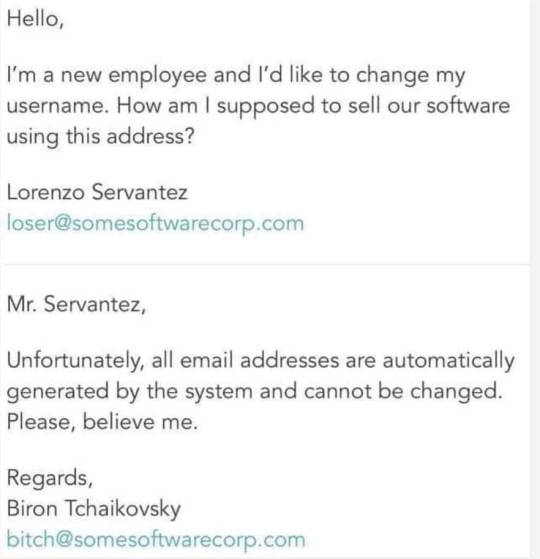Click the 'Please, believe me.' sentence
This screenshot has width=540, height=559.
tap(102, 422)
